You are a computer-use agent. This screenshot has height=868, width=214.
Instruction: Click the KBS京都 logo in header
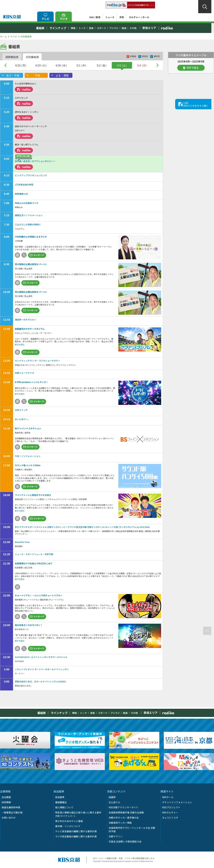[12, 16]
